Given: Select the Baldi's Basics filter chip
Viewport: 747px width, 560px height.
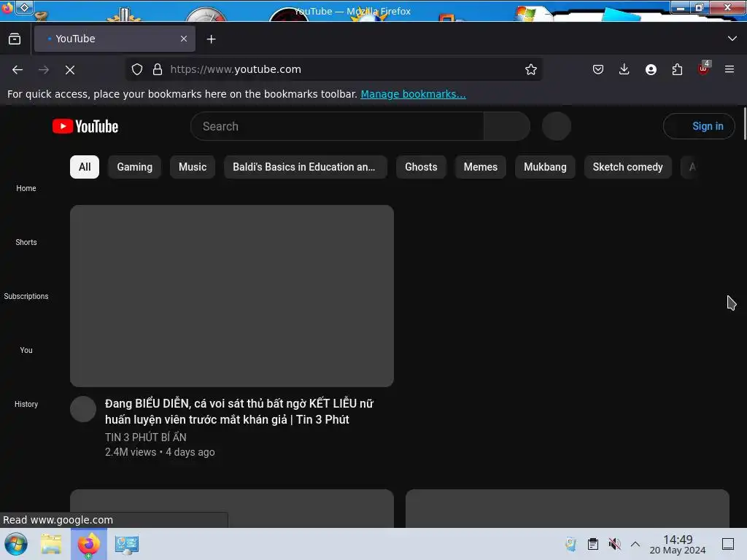Looking at the screenshot, I should (306, 167).
